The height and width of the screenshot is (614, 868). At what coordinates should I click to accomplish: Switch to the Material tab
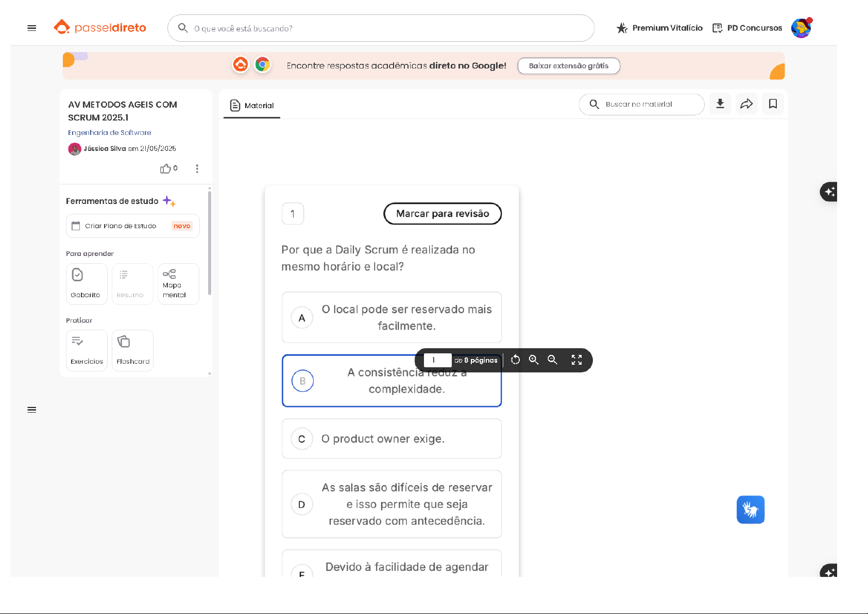tap(252, 106)
